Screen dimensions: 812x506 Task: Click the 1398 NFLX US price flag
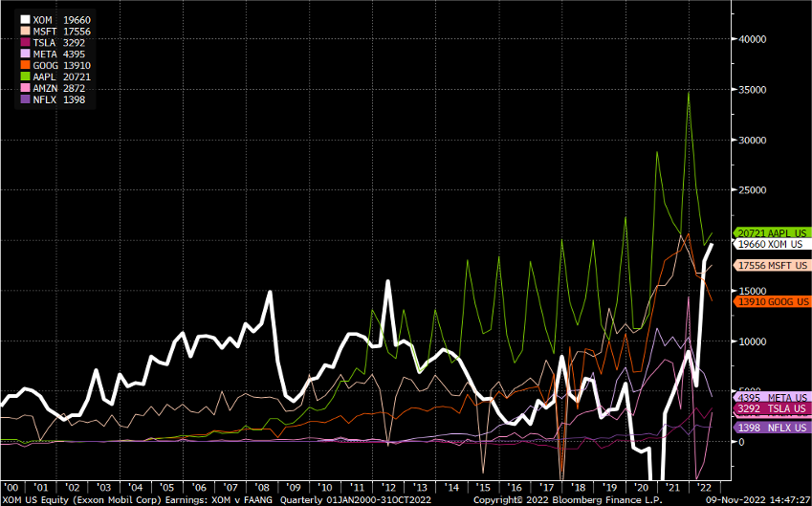(x=772, y=428)
